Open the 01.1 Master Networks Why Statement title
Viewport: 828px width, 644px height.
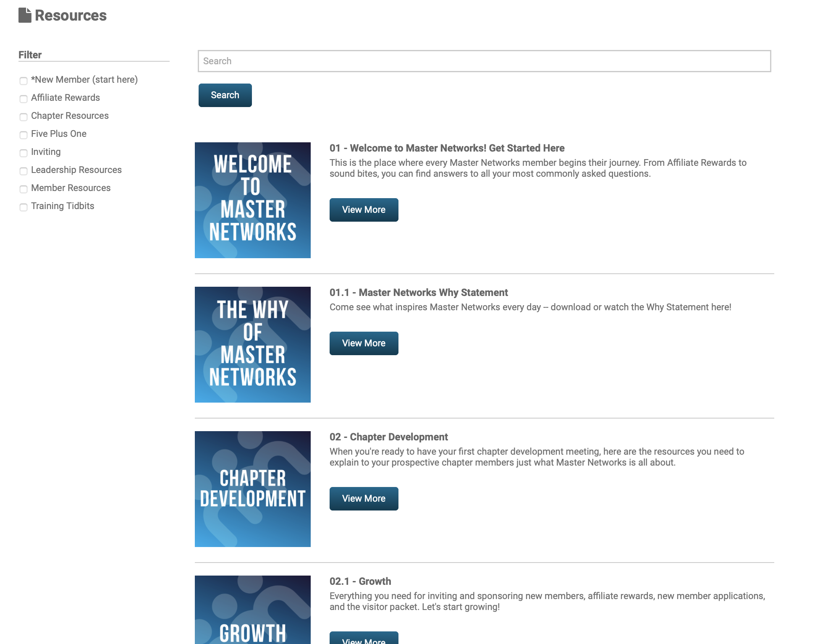pos(418,292)
